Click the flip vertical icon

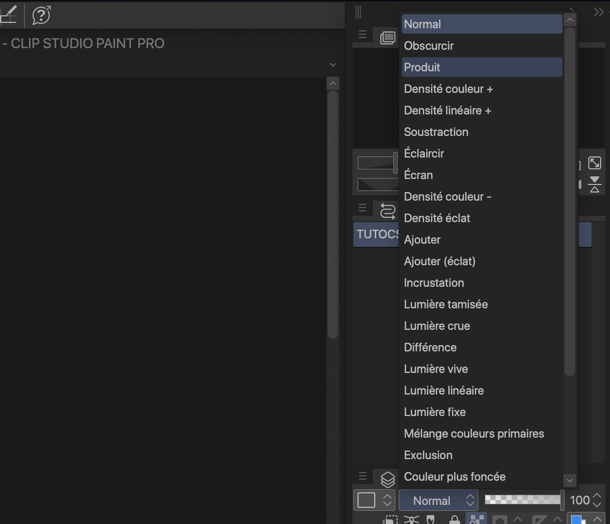tap(594, 184)
